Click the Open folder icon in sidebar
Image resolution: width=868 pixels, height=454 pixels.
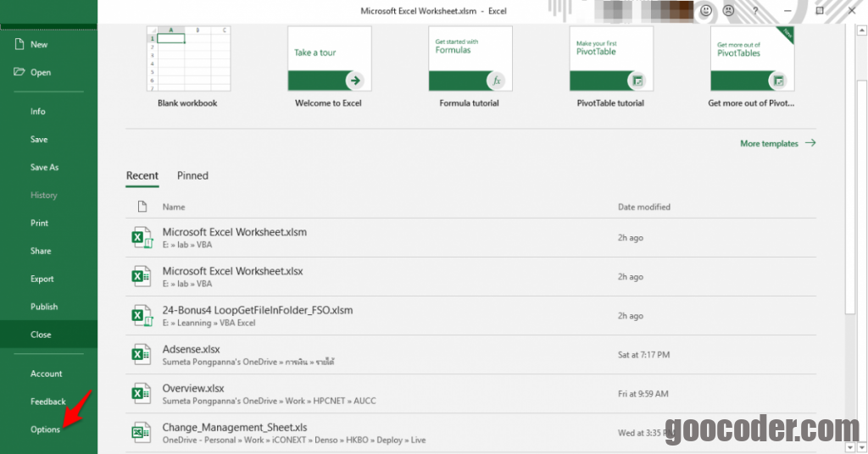(x=19, y=72)
